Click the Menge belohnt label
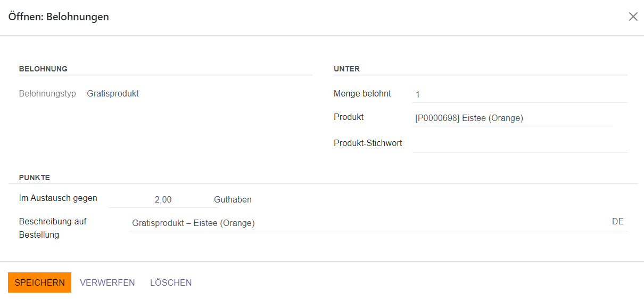The width and height of the screenshot is (644, 299). (x=362, y=94)
